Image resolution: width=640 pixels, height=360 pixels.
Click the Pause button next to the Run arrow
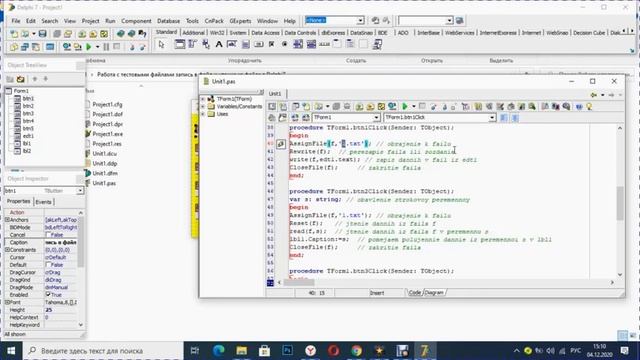tap(106, 47)
